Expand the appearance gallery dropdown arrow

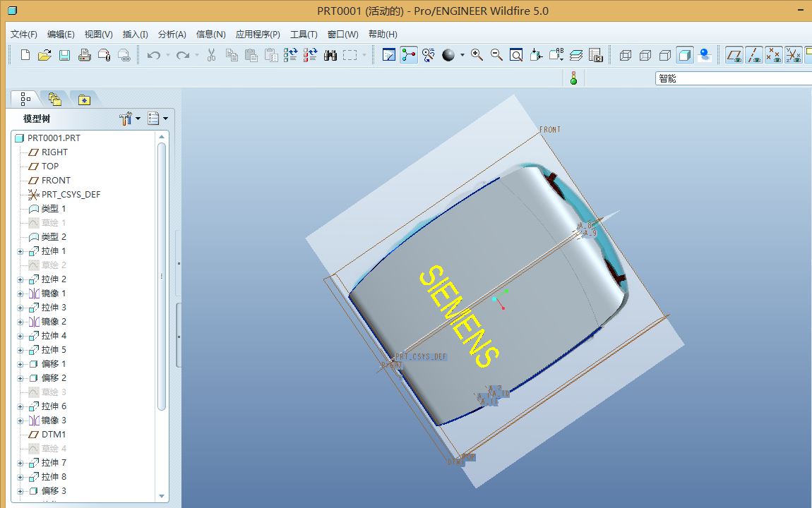click(x=462, y=55)
